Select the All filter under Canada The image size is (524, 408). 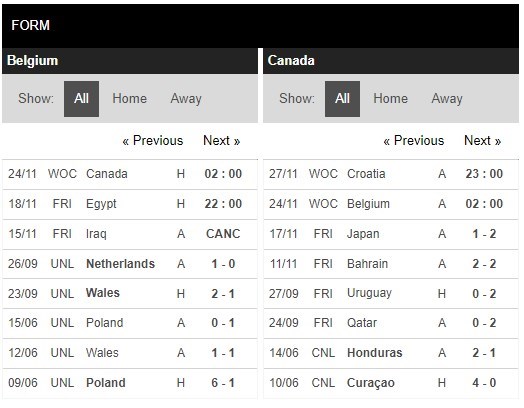click(342, 99)
